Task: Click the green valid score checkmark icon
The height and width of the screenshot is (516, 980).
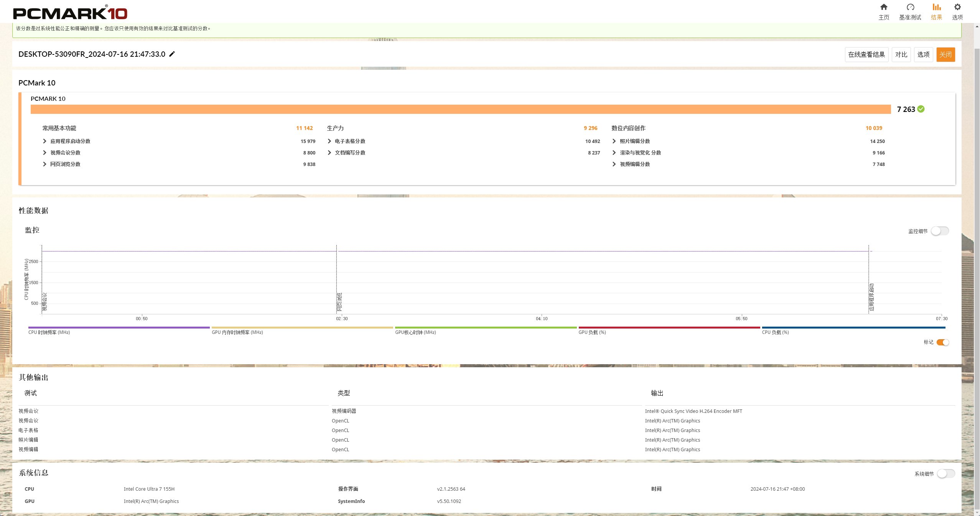Action: pyautogui.click(x=921, y=109)
